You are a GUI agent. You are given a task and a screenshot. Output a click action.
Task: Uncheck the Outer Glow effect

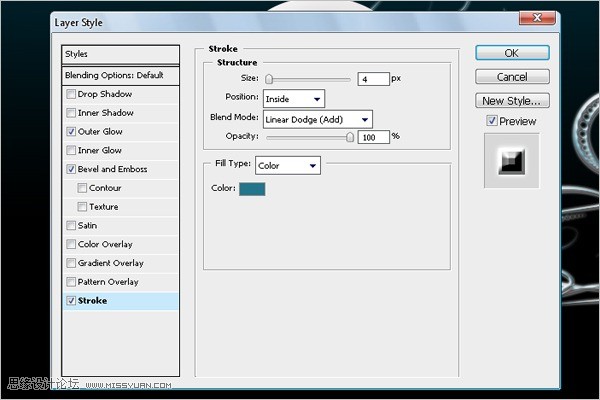point(71,132)
